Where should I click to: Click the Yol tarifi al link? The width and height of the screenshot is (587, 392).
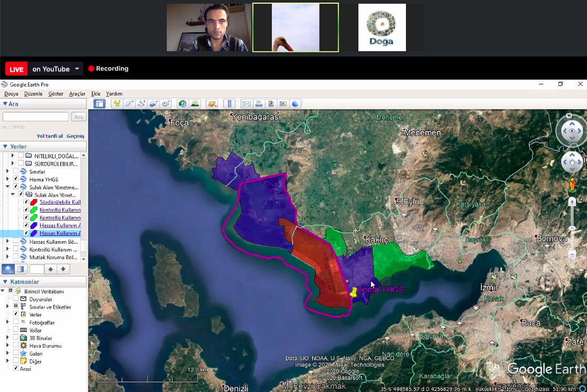(50, 136)
